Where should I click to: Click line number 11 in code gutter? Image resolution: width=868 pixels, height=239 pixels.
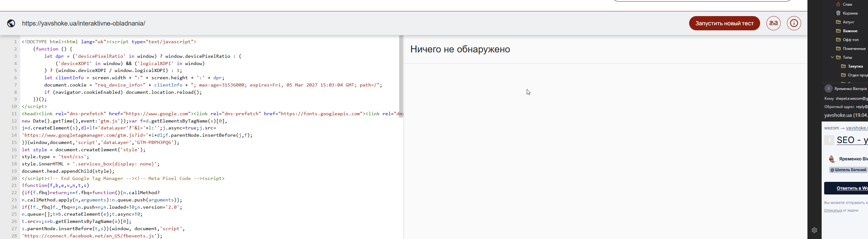coord(14,114)
